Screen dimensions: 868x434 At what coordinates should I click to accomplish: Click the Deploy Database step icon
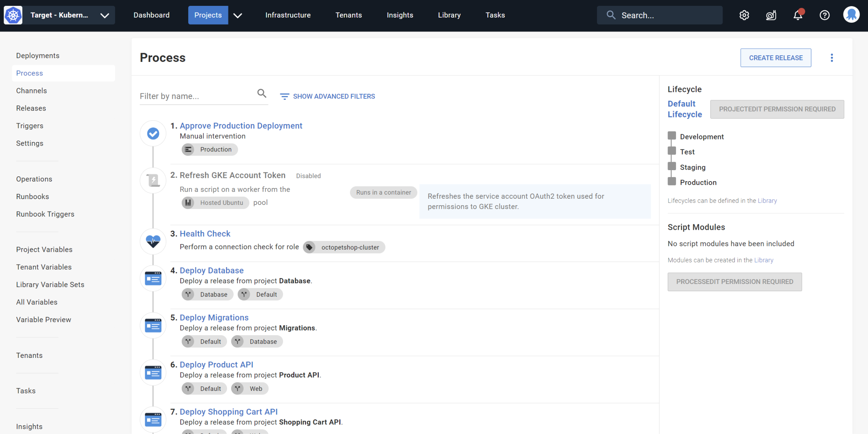(153, 278)
